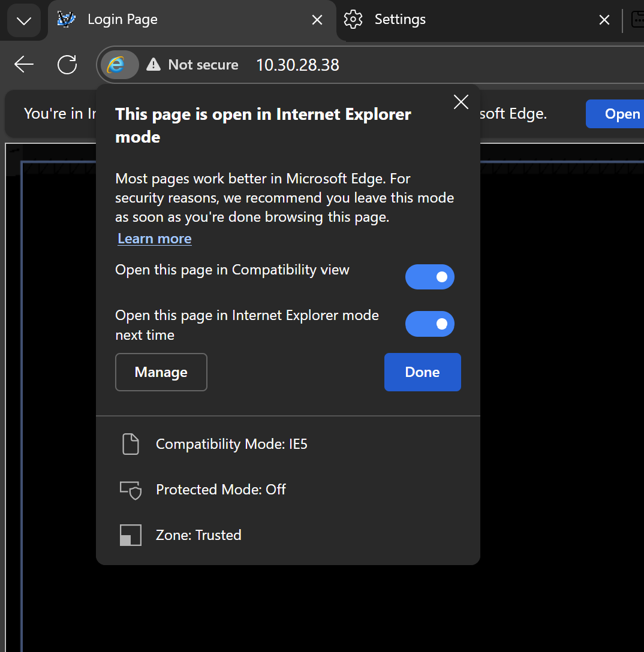The image size is (644, 652).
Task: Click the Login Page tab favicon
Action: click(66, 19)
